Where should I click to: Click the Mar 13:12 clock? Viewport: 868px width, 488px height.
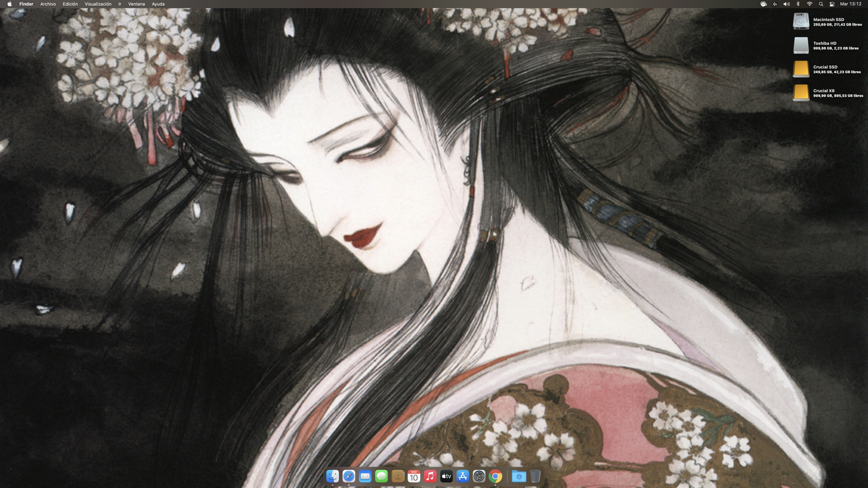point(851,4)
